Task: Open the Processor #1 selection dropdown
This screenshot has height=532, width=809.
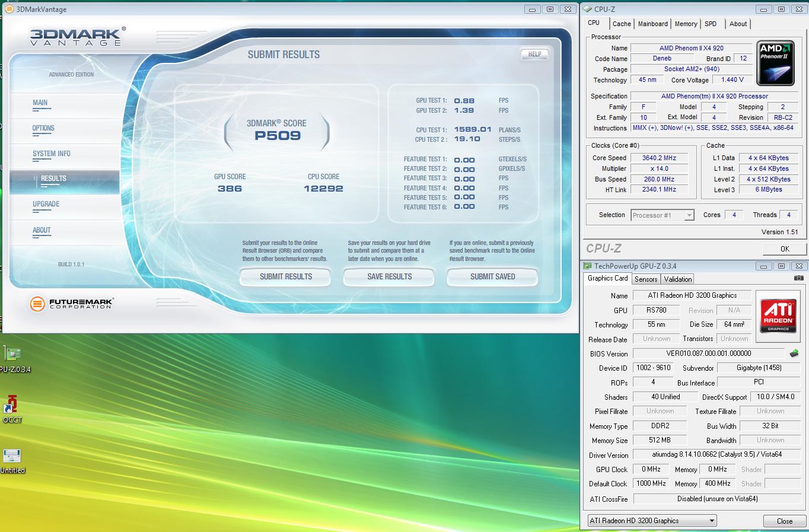Action: coord(663,215)
